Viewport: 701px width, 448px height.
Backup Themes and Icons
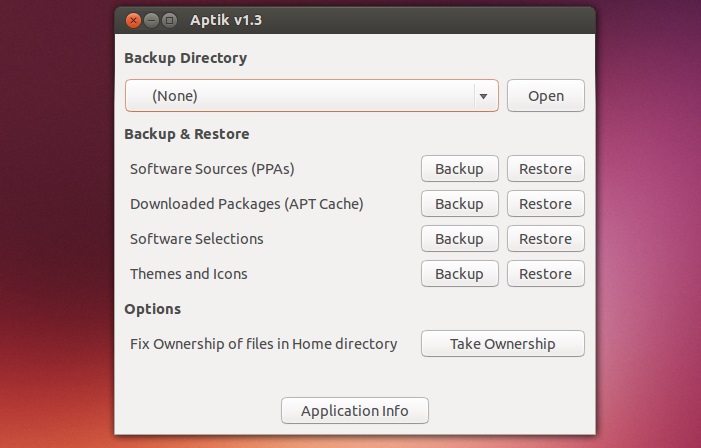click(460, 274)
